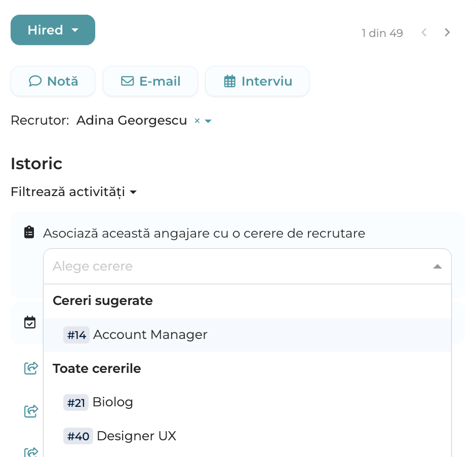Image resolution: width=476 pixels, height=457 pixels.
Task: Expand the Filtrează activități filter
Action: (74, 192)
